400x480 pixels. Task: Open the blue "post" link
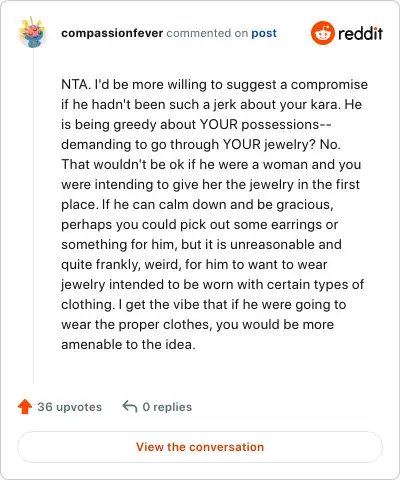[x=264, y=33]
